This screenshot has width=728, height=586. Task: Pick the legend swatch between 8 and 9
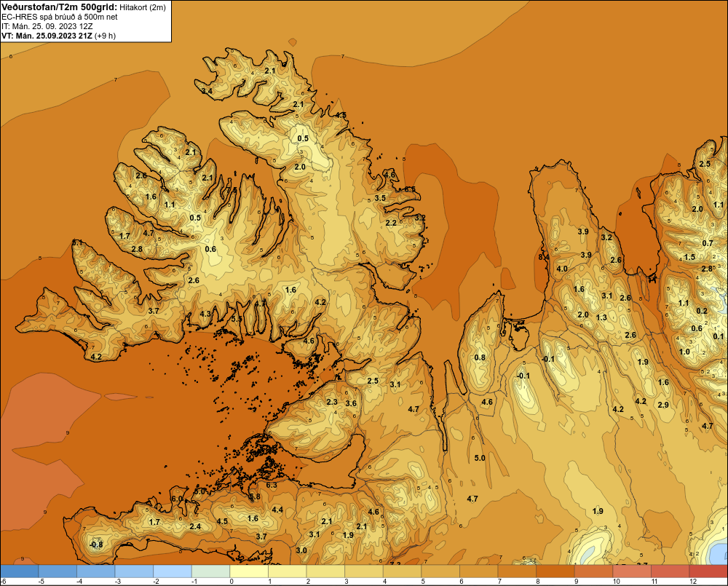(x=555, y=571)
